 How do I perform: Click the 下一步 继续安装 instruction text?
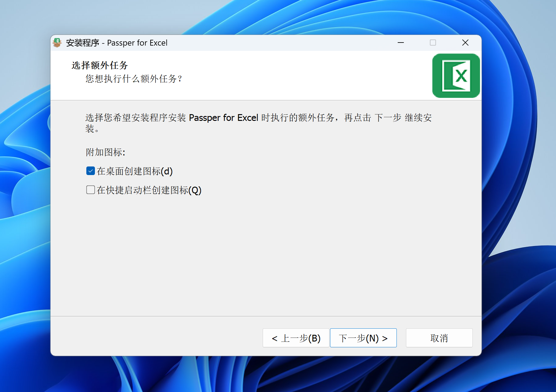(x=403, y=118)
